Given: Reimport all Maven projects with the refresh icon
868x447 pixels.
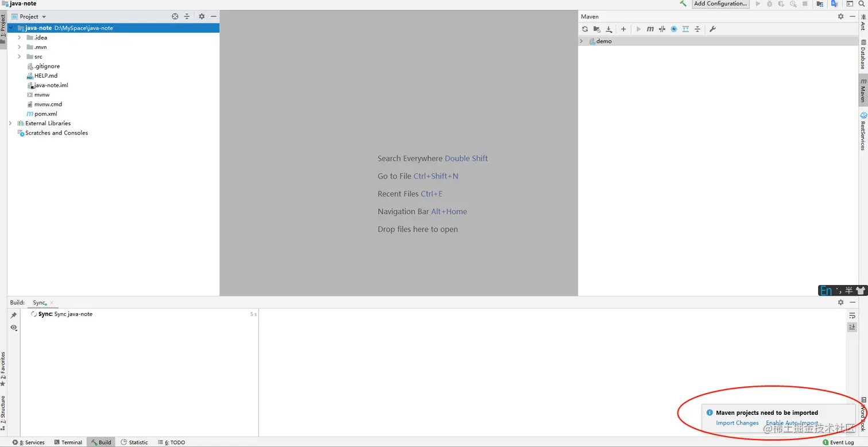Looking at the screenshot, I should point(585,29).
